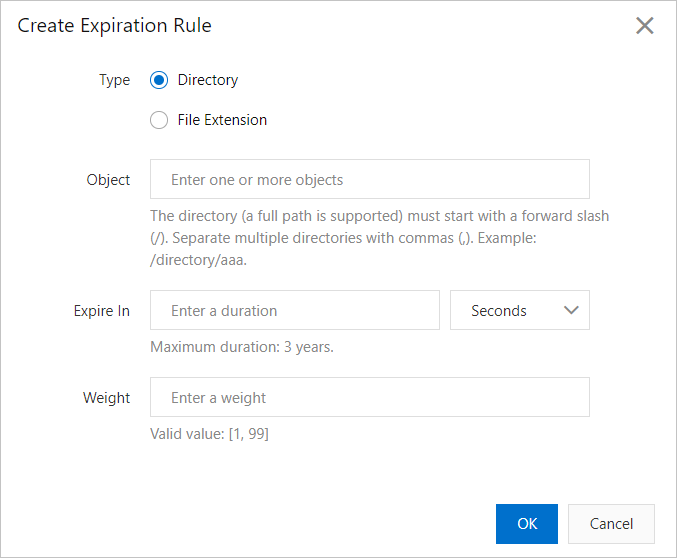Focus the Weight input field

click(369, 398)
